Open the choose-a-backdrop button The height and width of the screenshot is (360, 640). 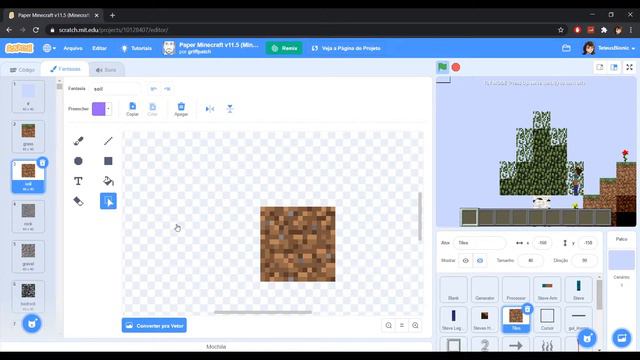(x=622, y=338)
